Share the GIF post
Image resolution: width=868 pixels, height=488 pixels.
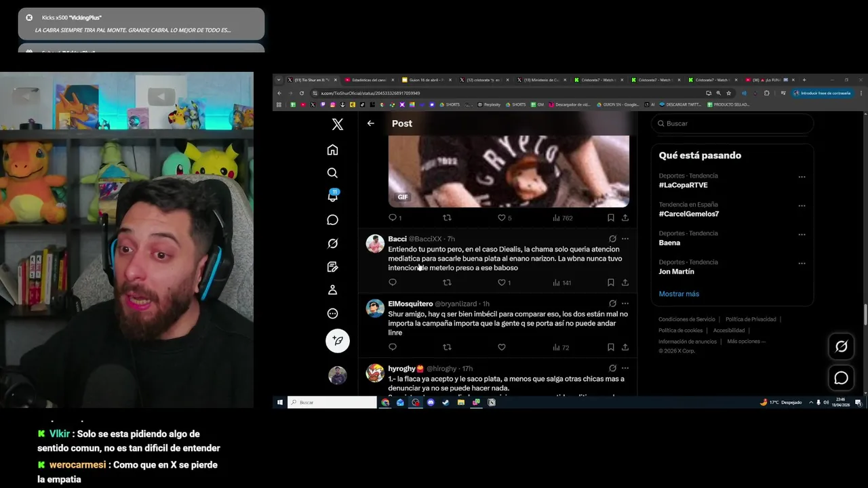point(625,218)
